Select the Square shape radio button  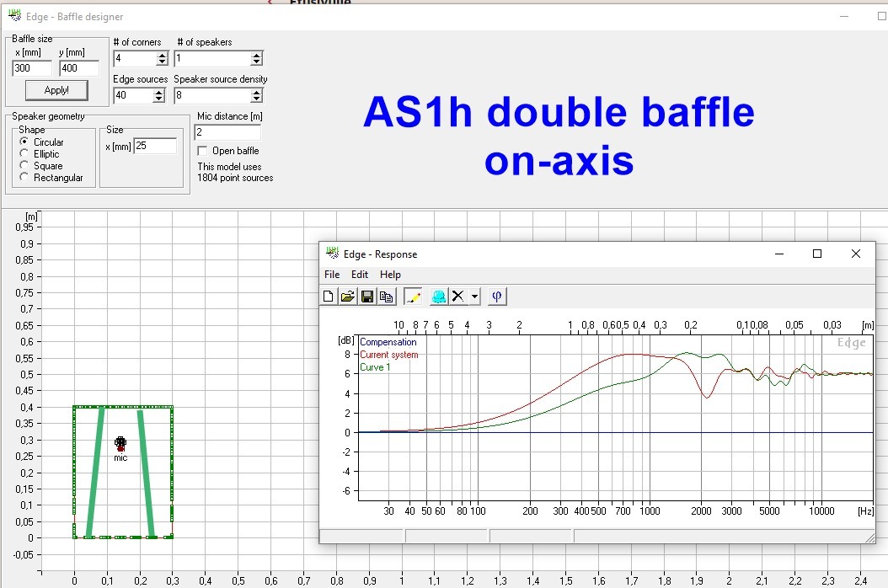click(24, 165)
